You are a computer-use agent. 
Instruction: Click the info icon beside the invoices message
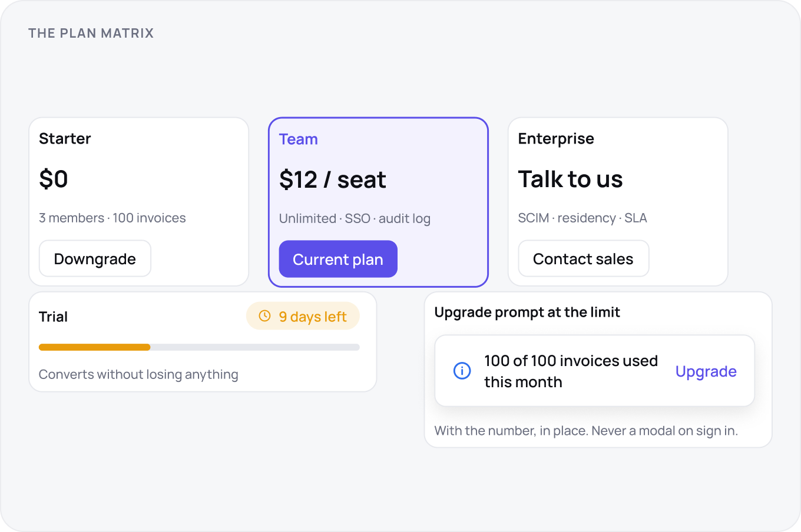462,371
